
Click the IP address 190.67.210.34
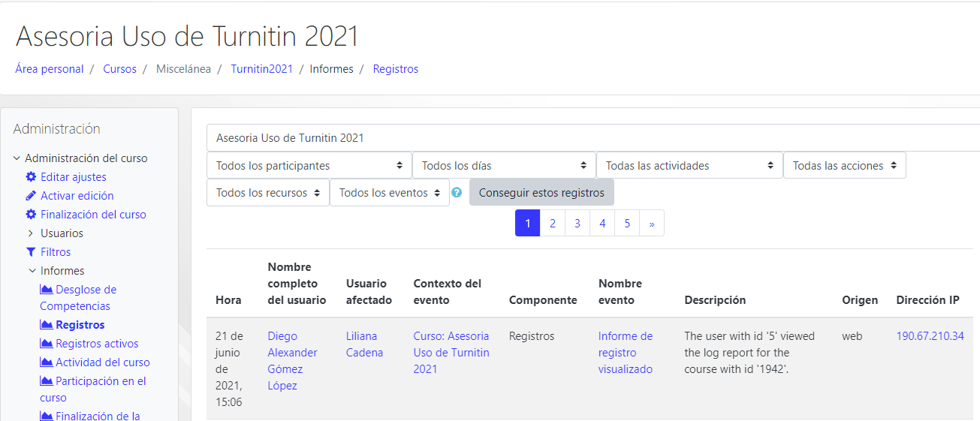(x=930, y=336)
